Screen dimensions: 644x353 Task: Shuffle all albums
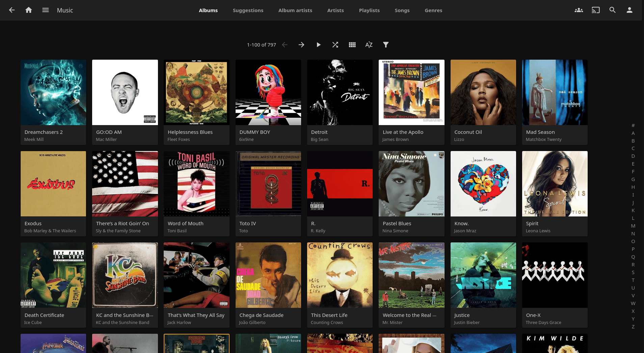(x=335, y=45)
